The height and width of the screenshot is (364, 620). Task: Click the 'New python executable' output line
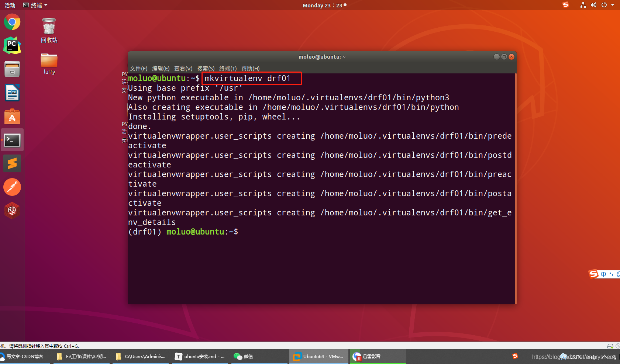289,98
